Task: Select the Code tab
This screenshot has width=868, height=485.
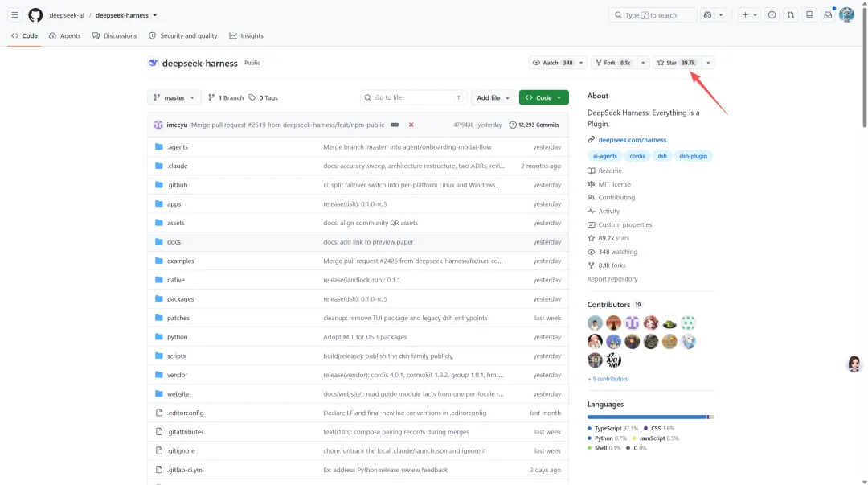Action: (x=24, y=35)
